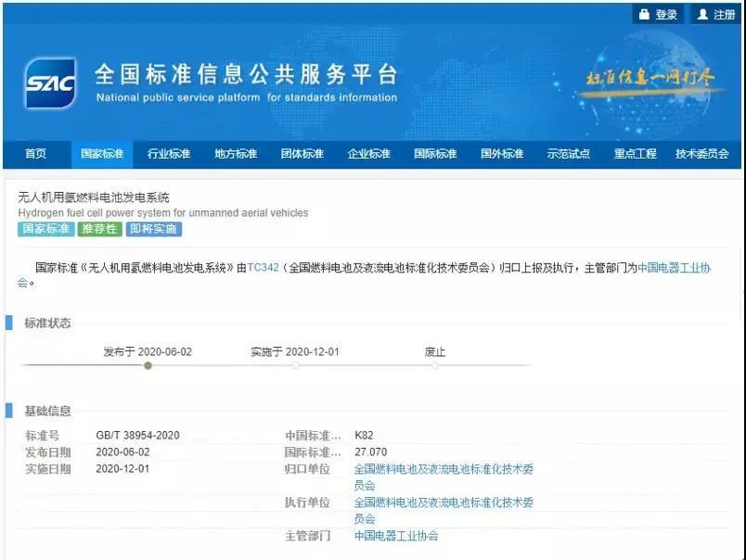
Task: Open the 地方标准 menu item
Action: pos(236,154)
